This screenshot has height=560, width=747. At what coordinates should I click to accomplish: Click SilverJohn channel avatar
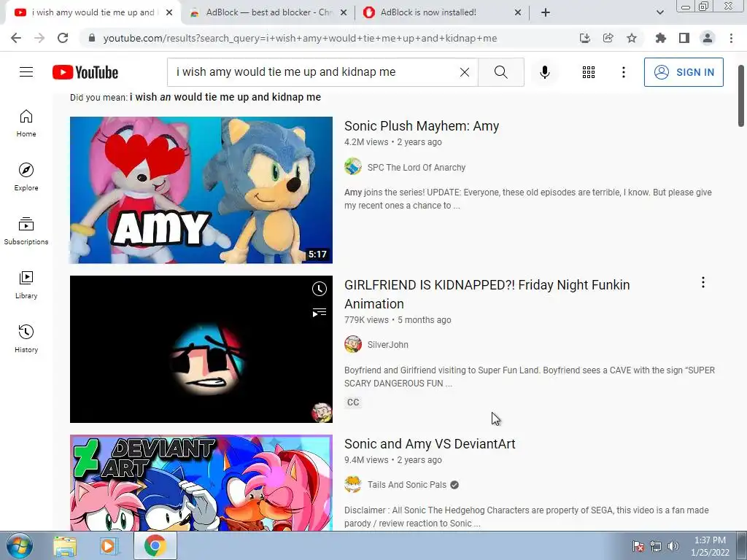click(x=353, y=344)
